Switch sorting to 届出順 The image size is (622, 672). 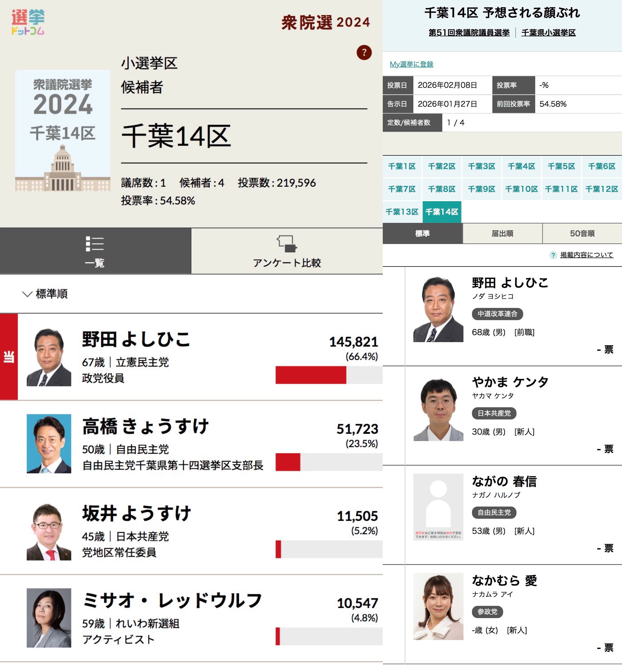tap(502, 233)
